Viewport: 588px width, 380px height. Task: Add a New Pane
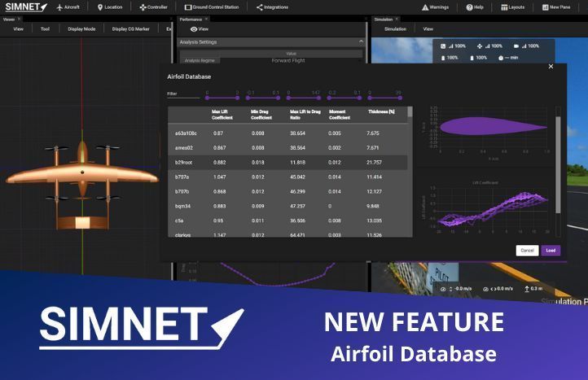point(556,7)
